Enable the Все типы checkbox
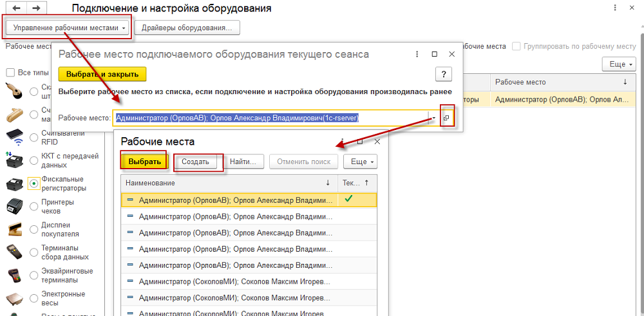 pyautogui.click(x=10, y=73)
